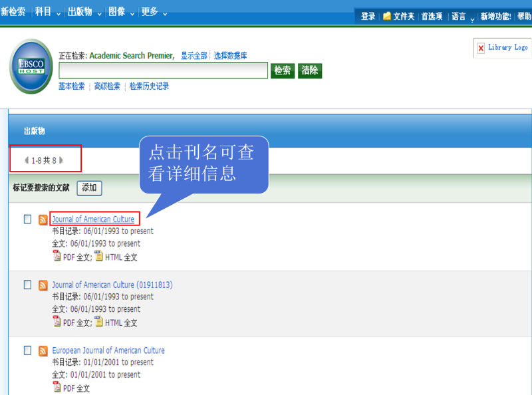Click the 1-8 共 8 results count
532x395 pixels.
coord(44,160)
